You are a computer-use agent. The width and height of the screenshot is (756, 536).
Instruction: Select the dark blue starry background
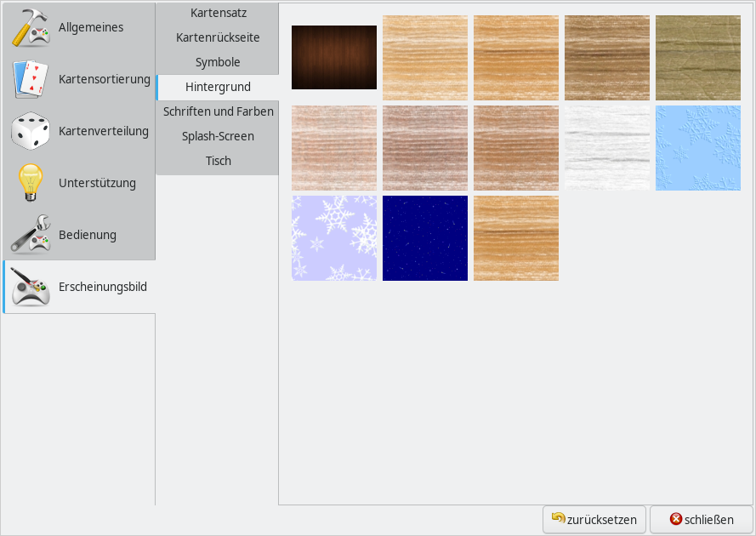coord(425,238)
